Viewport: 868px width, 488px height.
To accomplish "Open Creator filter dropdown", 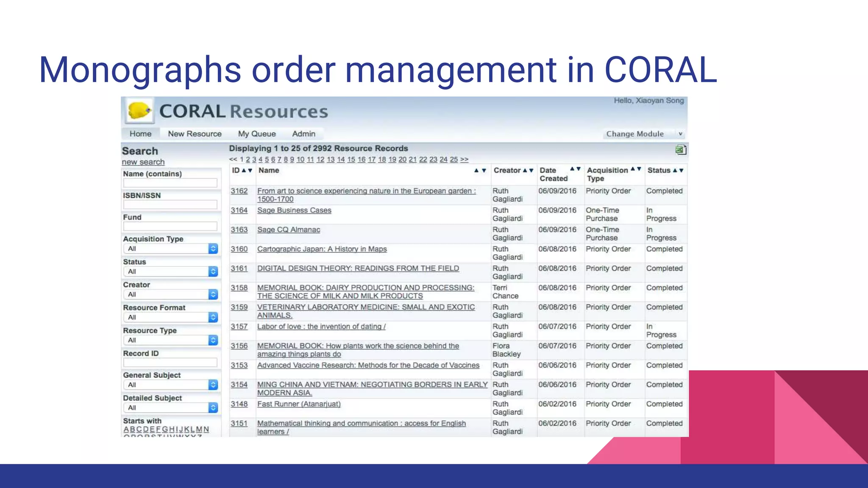I will tap(171, 294).
